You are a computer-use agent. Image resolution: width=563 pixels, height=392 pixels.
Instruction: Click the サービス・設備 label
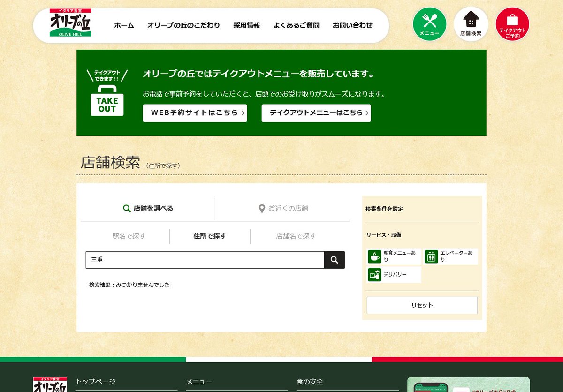384,234
